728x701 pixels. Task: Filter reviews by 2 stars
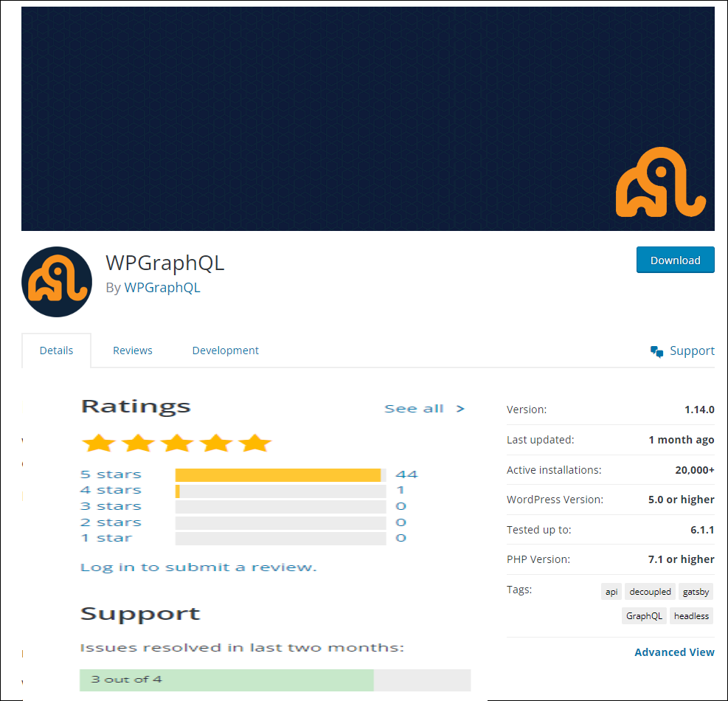coord(111,522)
